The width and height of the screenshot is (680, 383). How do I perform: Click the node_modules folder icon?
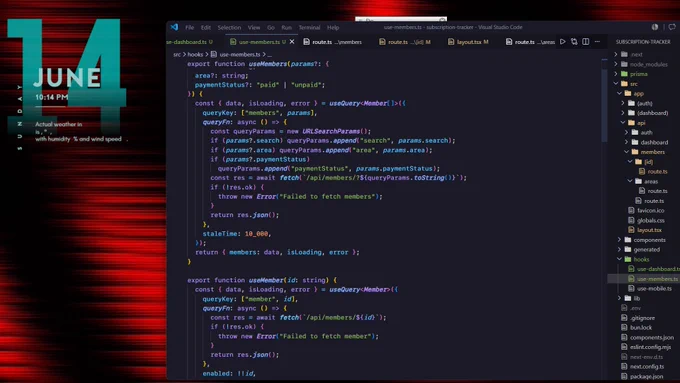[x=624, y=64]
